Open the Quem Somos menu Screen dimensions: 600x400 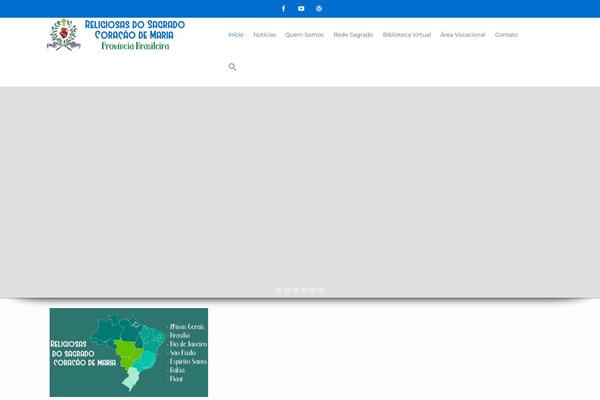[x=304, y=35]
